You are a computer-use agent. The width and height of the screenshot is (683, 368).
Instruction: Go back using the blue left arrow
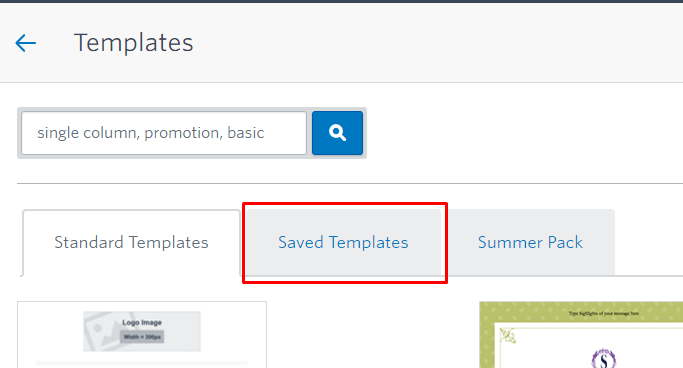click(25, 43)
